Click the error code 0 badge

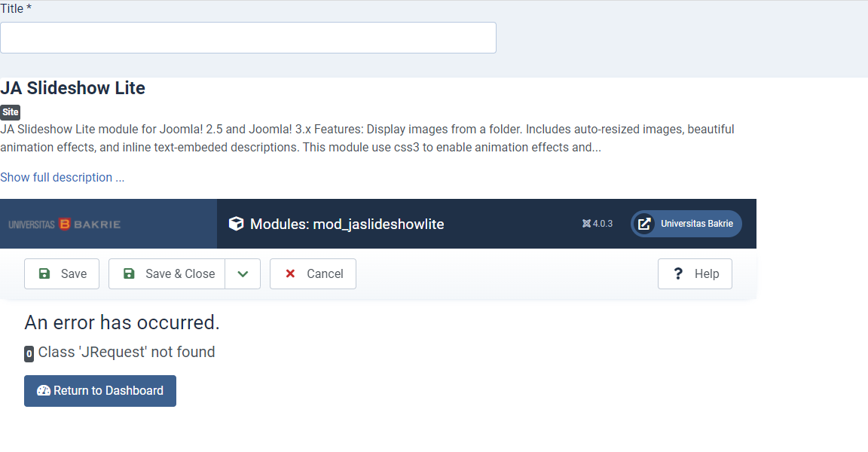coord(29,353)
